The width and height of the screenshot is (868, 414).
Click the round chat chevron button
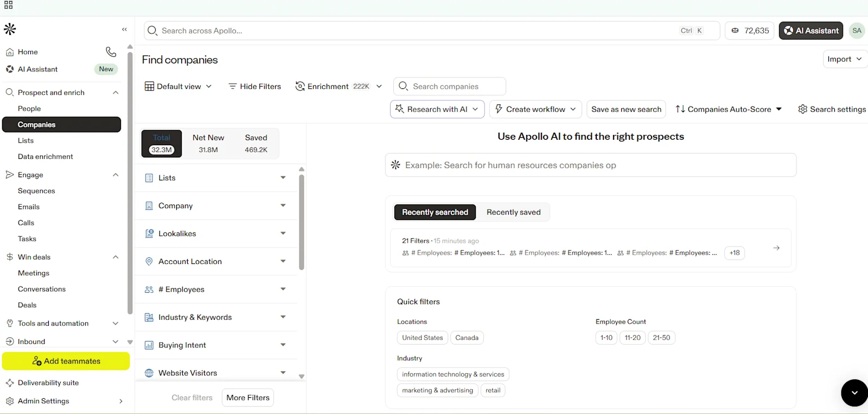pos(854,393)
